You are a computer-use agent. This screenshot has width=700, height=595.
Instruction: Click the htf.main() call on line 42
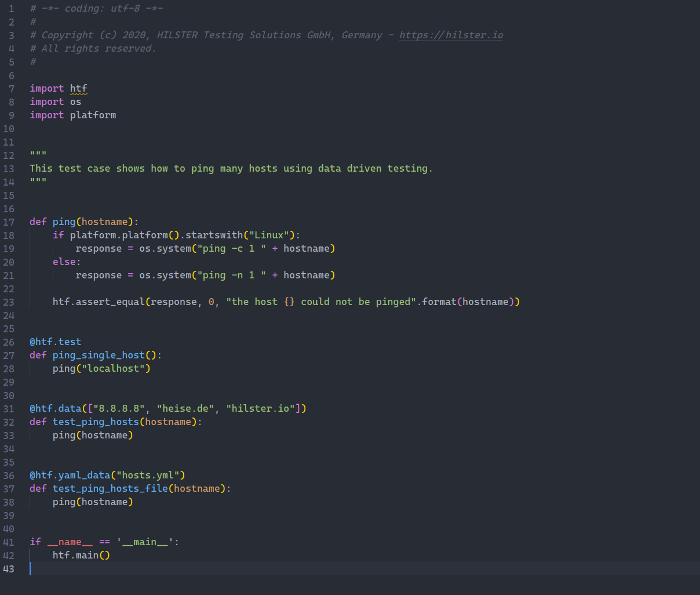point(81,555)
